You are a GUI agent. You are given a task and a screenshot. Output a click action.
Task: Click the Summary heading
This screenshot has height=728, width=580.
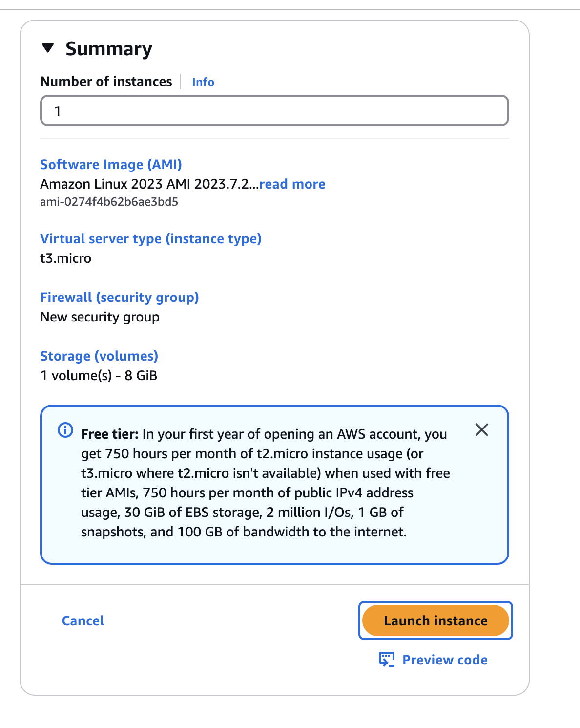click(108, 48)
